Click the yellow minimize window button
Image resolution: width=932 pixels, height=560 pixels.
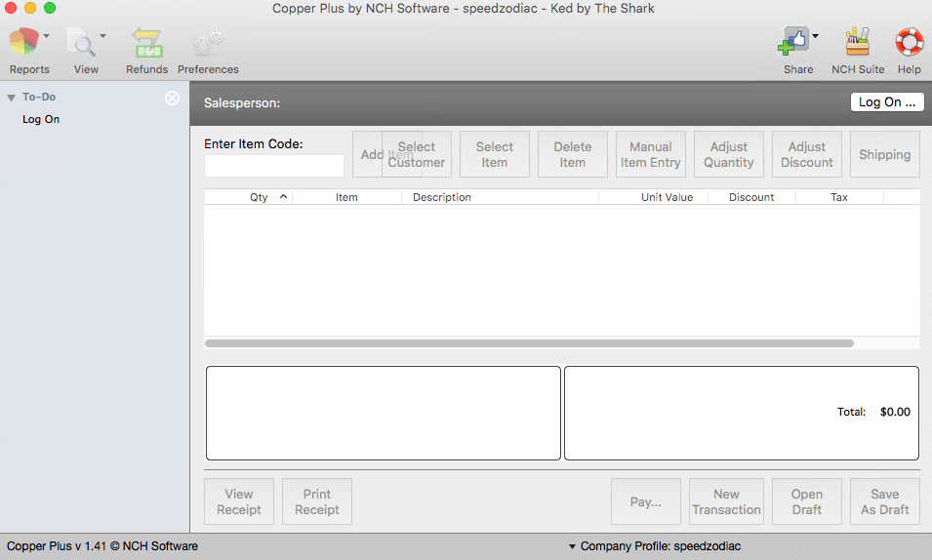30,8
